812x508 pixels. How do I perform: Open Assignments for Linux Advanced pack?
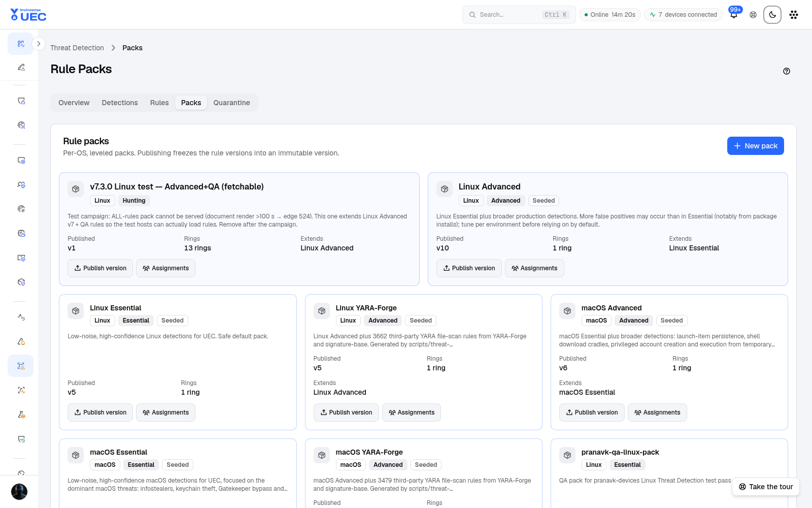click(534, 268)
